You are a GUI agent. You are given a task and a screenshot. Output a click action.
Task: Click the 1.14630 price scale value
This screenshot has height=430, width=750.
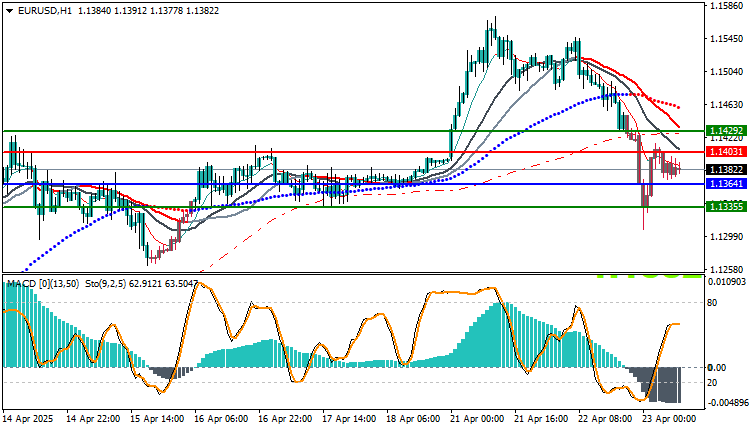pos(727,105)
